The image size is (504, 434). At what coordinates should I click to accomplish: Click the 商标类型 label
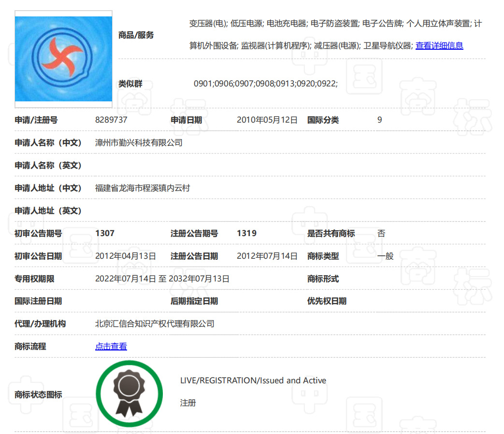(x=323, y=256)
